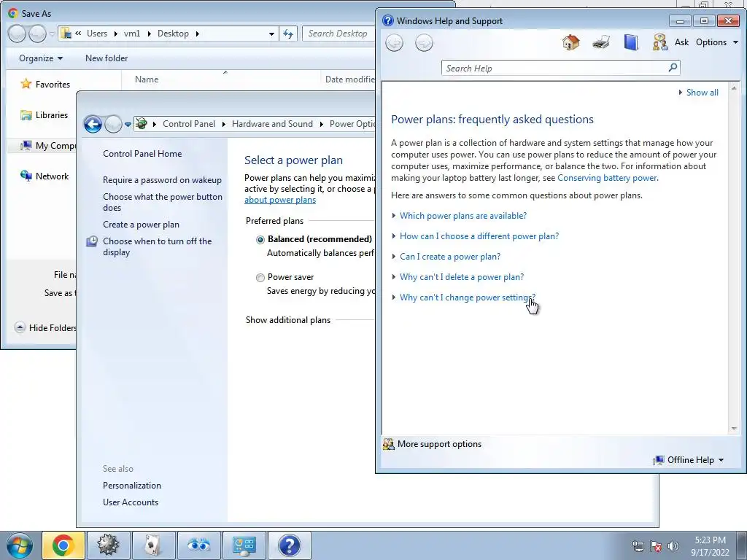Click the More support options icon
This screenshot has width=747, height=560.
point(389,444)
